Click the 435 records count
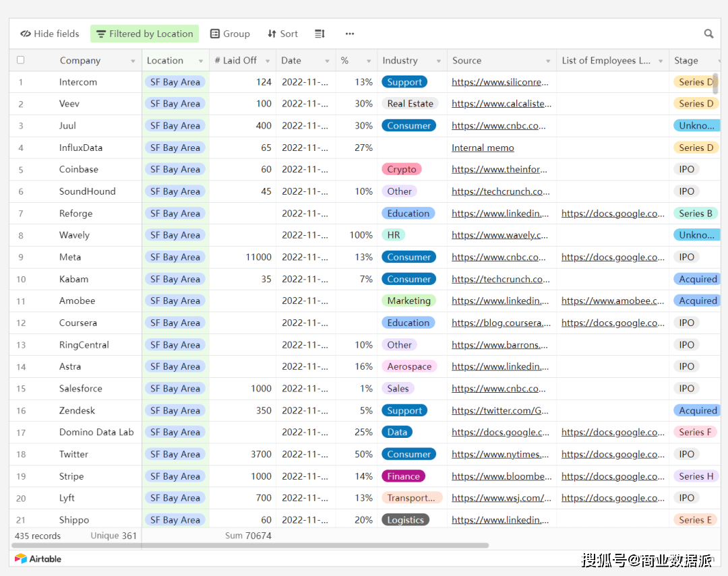Screen dimensions: 728x576 pyautogui.click(x=38, y=536)
